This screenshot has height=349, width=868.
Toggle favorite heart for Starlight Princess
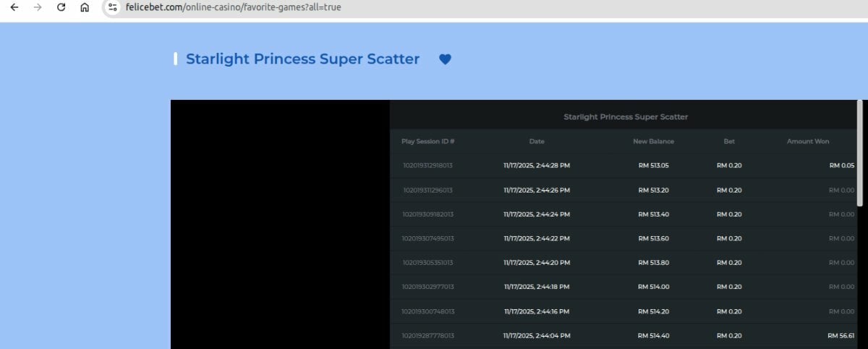point(445,59)
